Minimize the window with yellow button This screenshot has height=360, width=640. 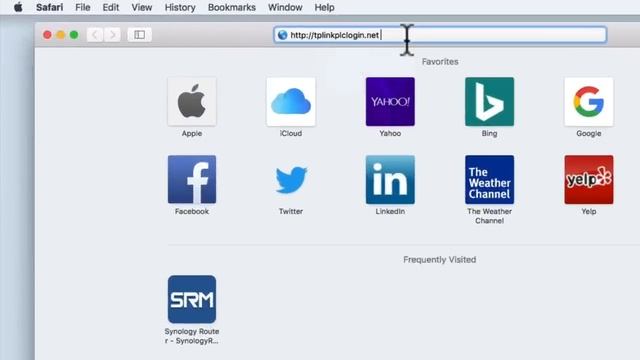pyautogui.click(x=61, y=35)
